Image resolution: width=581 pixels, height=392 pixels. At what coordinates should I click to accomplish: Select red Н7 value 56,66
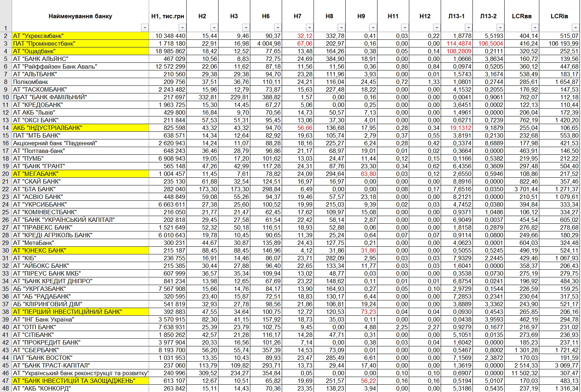click(298, 128)
